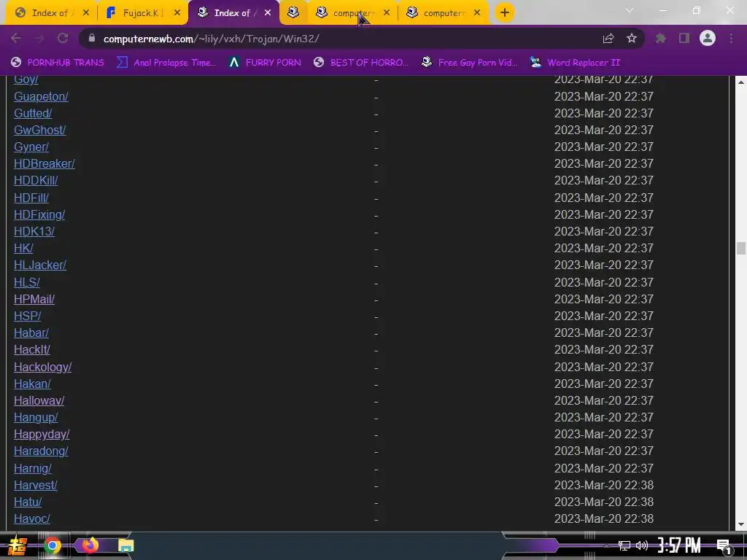Open the Hackology/ directory
747x560 pixels.
pos(42,367)
